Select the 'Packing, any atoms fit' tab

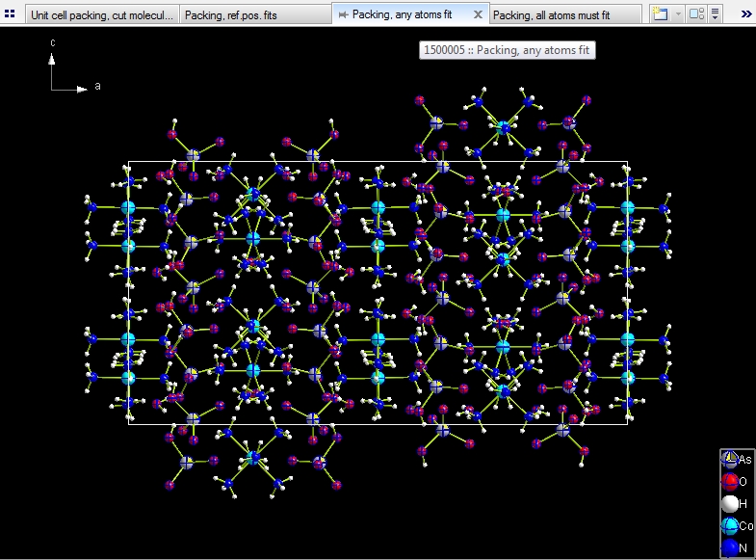tap(402, 15)
